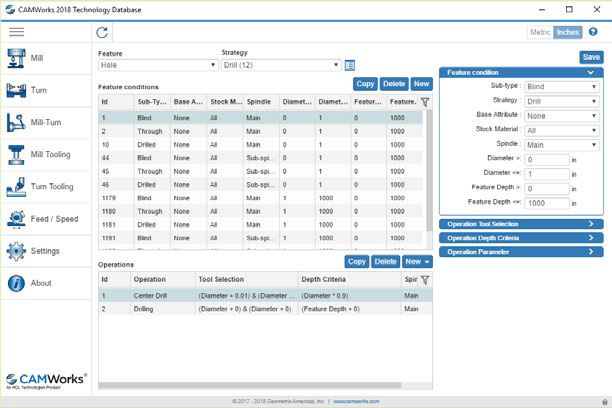Go to the Mill-Turn tab in sidebar
Viewport: 612px width, 408px height.
[x=44, y=122]
